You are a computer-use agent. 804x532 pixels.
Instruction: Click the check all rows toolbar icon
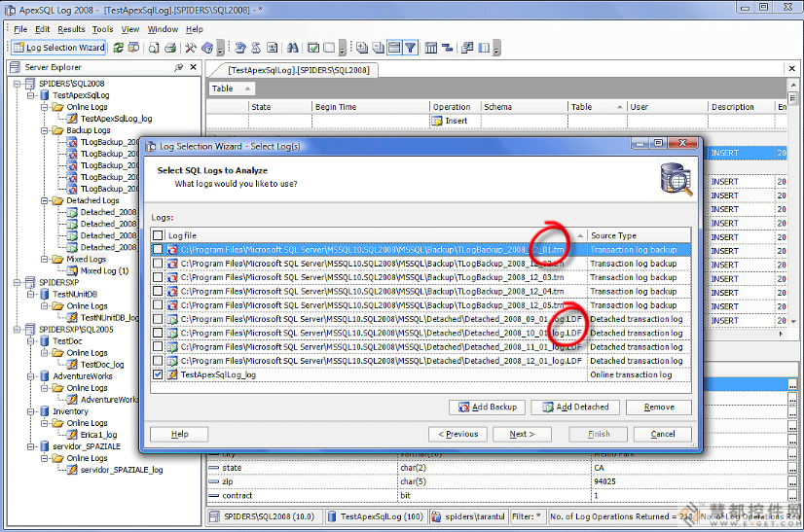tap(313, 48)
